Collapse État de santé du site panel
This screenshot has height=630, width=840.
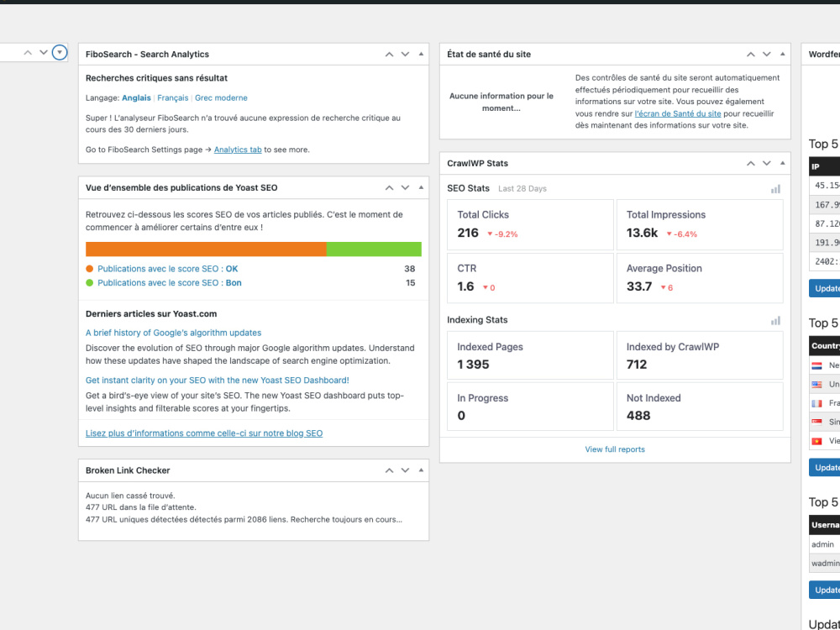tap(783, 54)
